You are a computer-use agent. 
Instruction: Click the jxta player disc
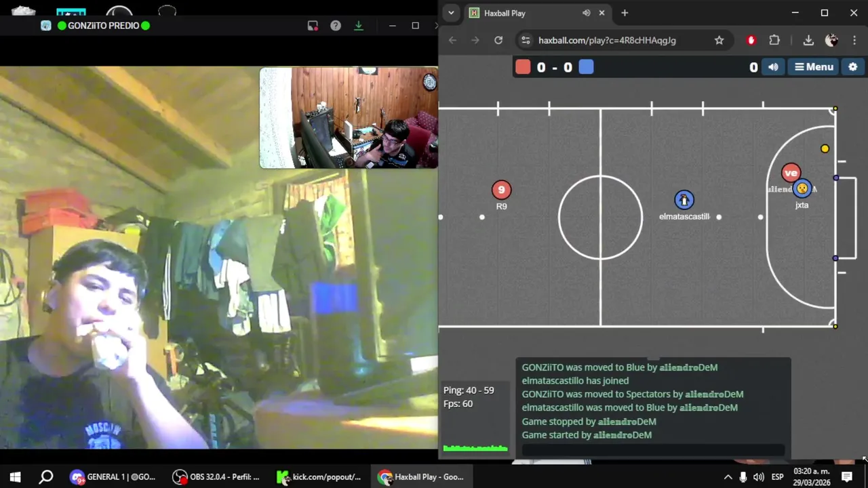pyautogui.click(x=802, y=188)
